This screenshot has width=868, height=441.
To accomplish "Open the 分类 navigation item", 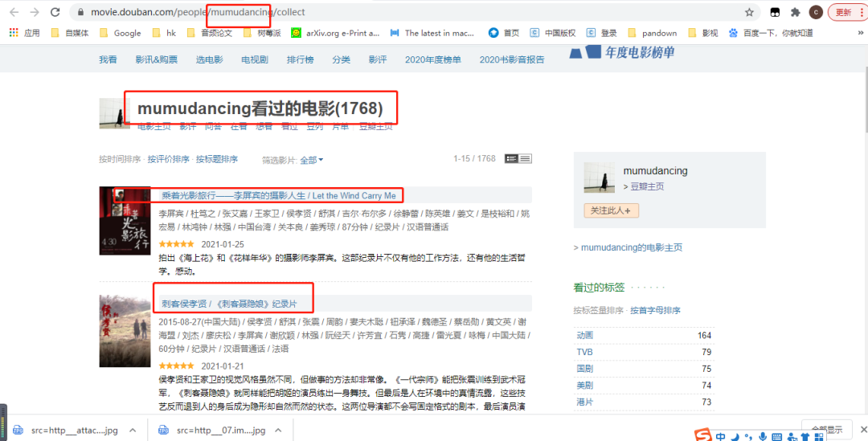I will (341, 59).
